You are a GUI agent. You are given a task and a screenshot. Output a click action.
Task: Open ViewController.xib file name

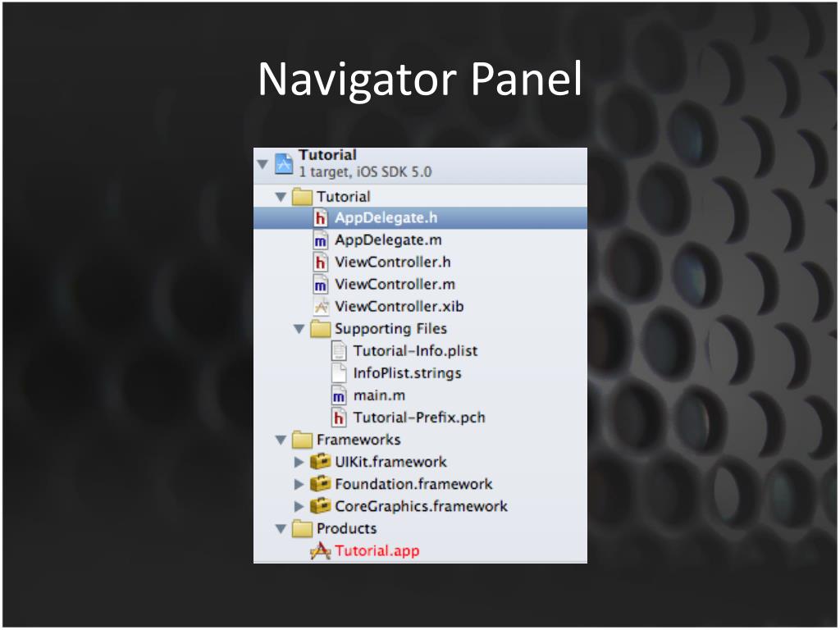[x=399, y=307]
